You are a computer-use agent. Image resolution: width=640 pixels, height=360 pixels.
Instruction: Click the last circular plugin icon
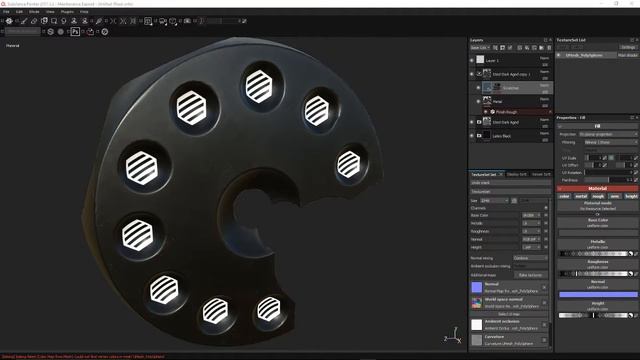(105, 31)
